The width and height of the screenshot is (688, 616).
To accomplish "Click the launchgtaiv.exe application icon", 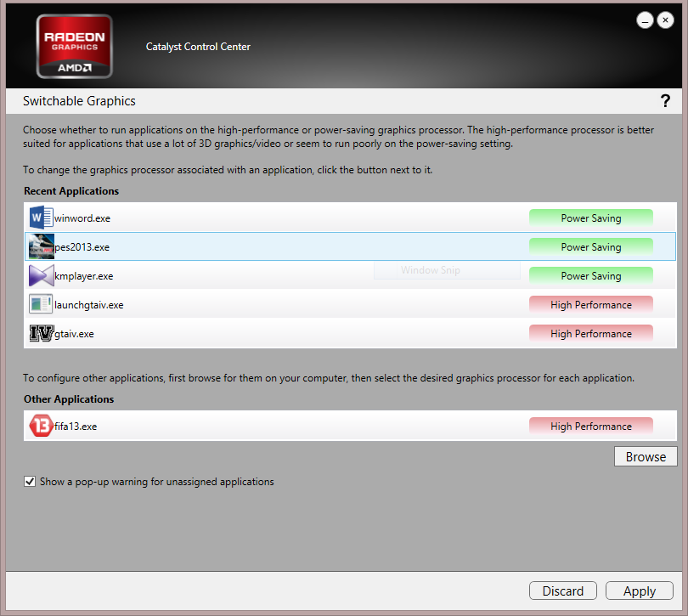I will (41, 304).
